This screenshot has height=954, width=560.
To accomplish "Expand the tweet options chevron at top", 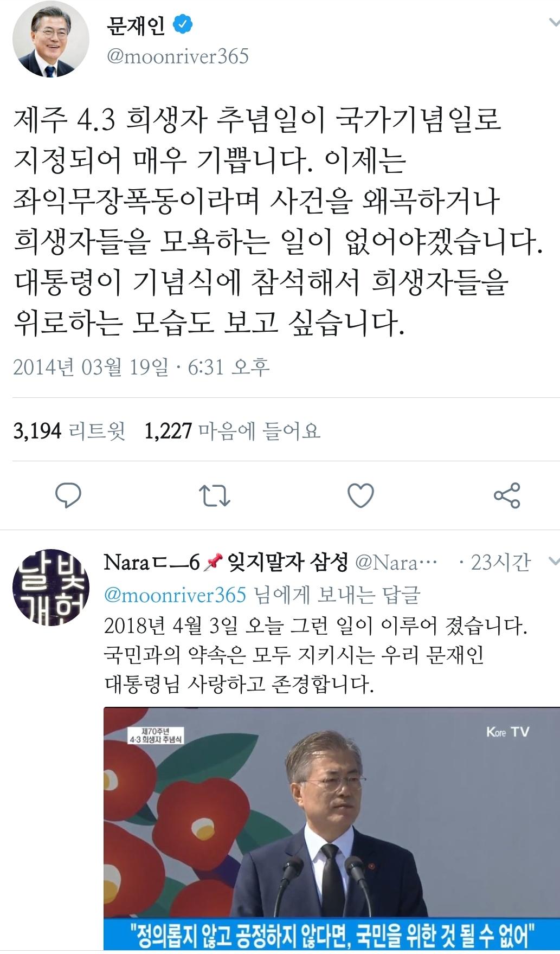I will tap(554, 23).
